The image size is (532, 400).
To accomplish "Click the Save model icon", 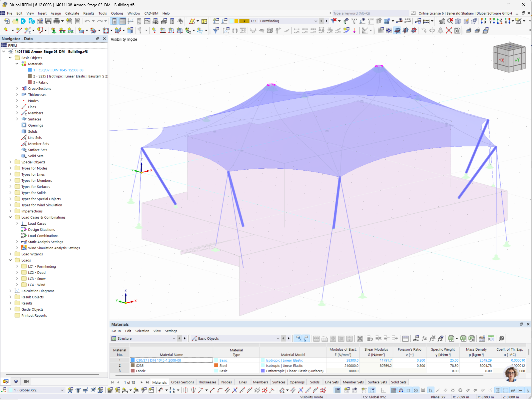I will (48, 21).
